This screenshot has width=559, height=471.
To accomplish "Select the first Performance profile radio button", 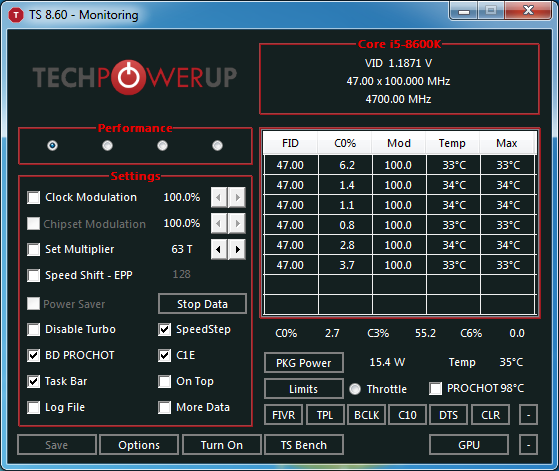I will [52, 145].
